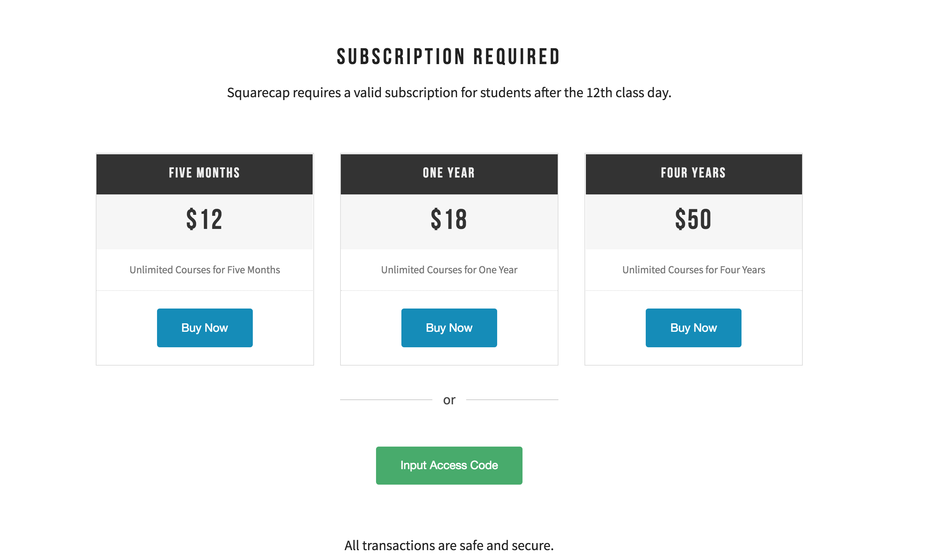The height and width of the screenshot is (560, 926).
Task: Select the Five Months plan header
Action: coord(205,173)
